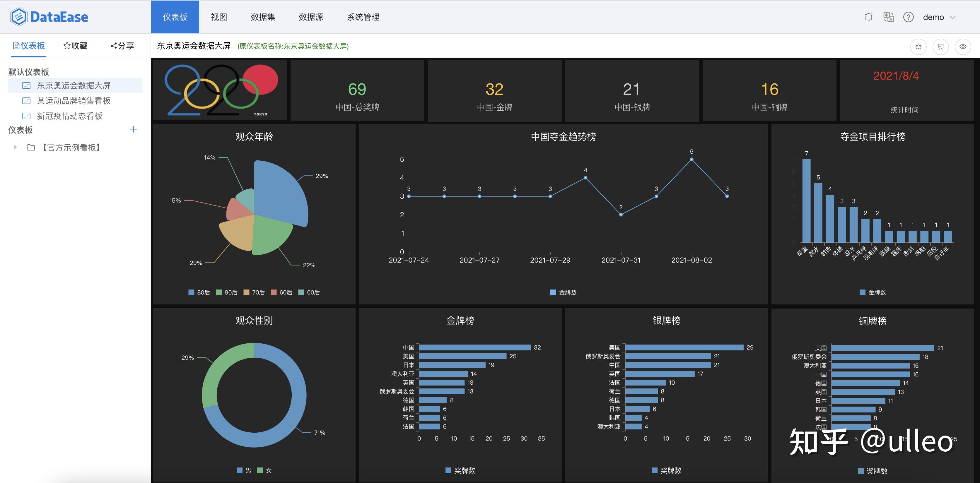
Task: Enter presentation mode with the board icon
Action: coord(941,47)
